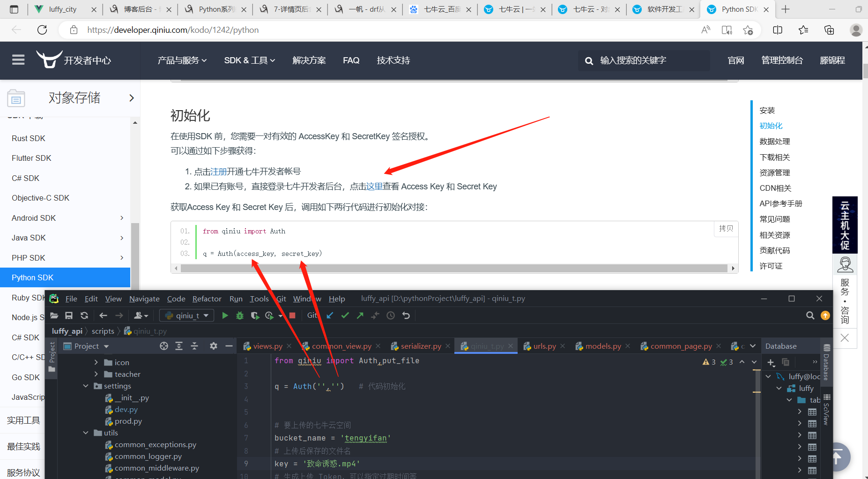Screen dimensions: 868x479
Task: Open Search Everywhere magnifier in PyCharm
Action: 810,315
